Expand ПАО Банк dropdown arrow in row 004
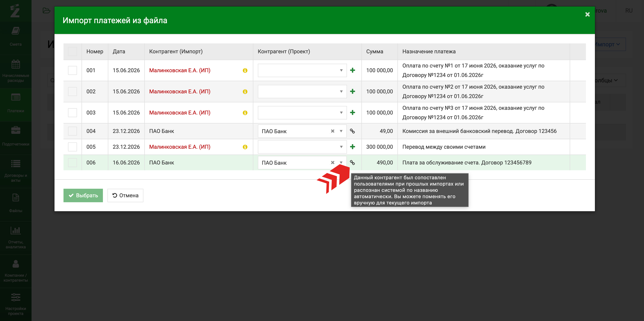Viewport: 644px width, 321px height. click(341, 131)
